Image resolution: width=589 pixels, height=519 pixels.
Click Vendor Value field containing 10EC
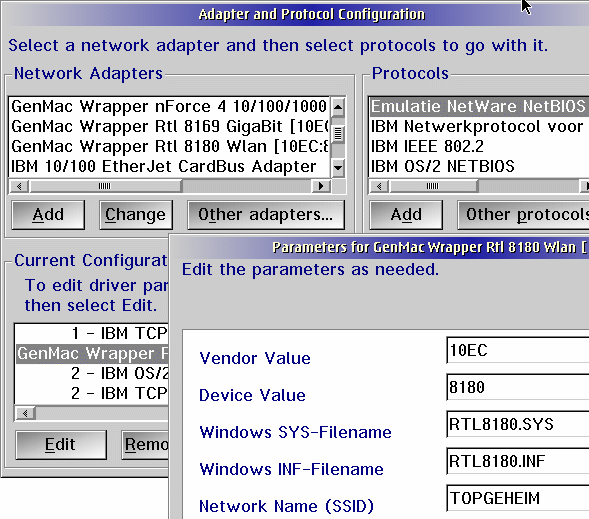[518, 350]
